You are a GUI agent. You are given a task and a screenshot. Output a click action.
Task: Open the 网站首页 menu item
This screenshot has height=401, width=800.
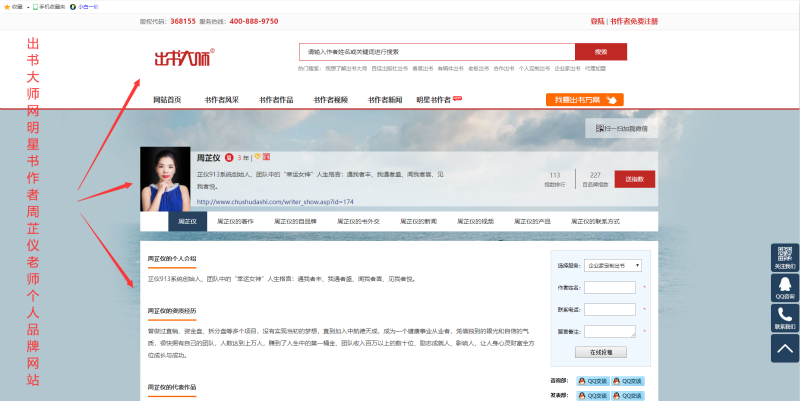click(x=167, y=100)
